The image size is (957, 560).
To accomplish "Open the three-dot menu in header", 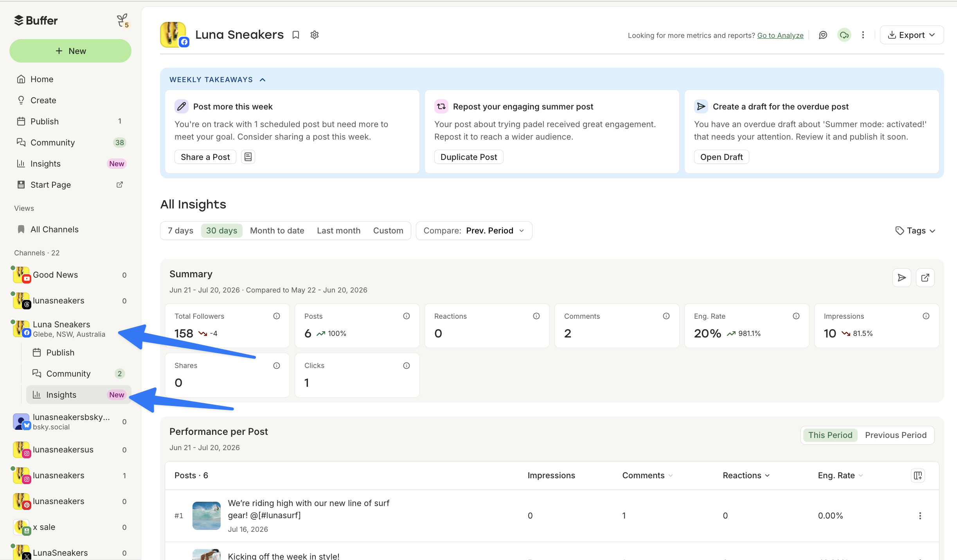I will [x=863, y=35].
